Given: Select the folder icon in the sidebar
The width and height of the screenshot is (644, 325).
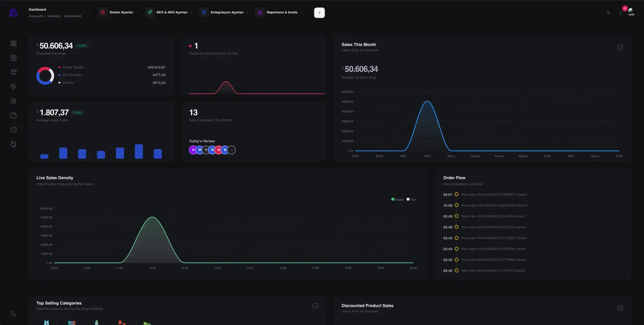Looking at the screenshot, I should coord(13,115).
